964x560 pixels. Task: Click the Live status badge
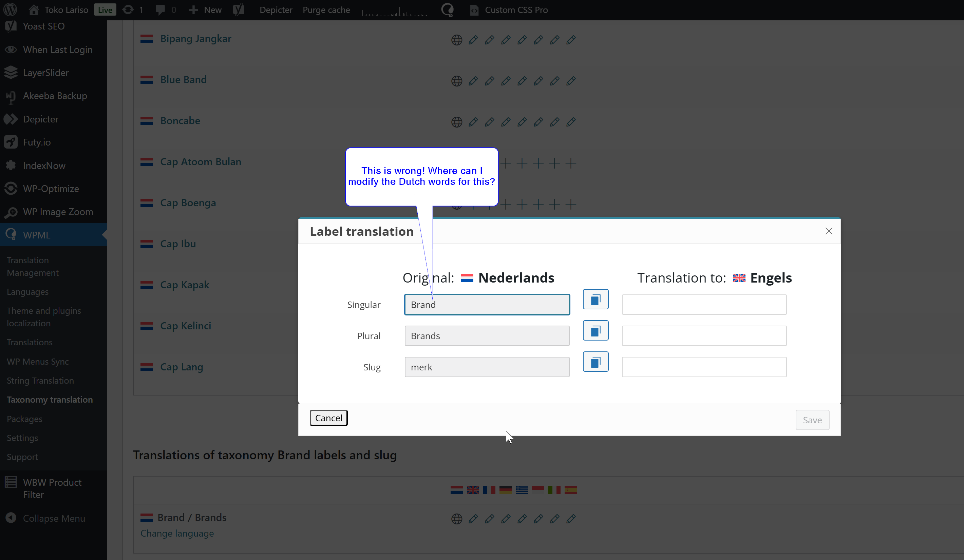pos(105,10)
